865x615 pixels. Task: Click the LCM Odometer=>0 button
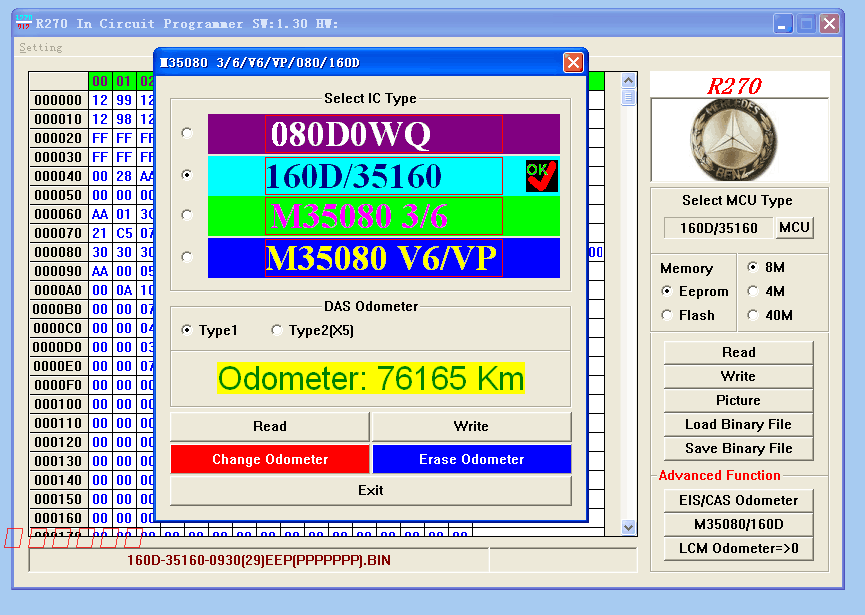pos(738,548)
